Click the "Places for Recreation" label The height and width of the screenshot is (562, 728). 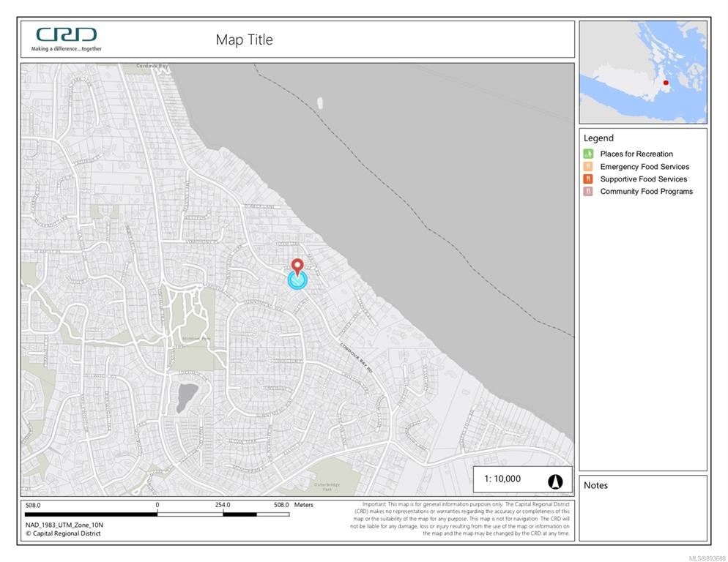636,154
